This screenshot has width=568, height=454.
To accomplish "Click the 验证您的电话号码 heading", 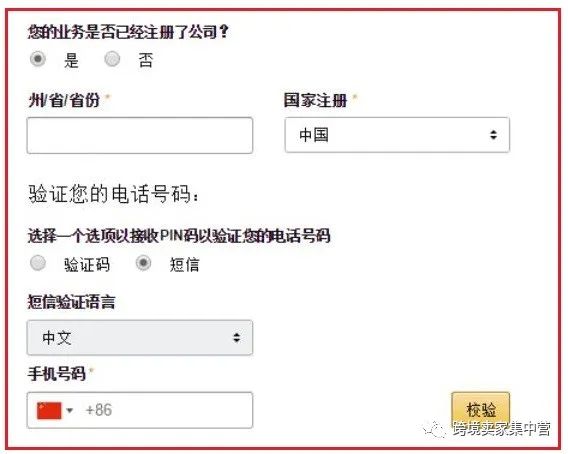I will [x=113, y=194].
